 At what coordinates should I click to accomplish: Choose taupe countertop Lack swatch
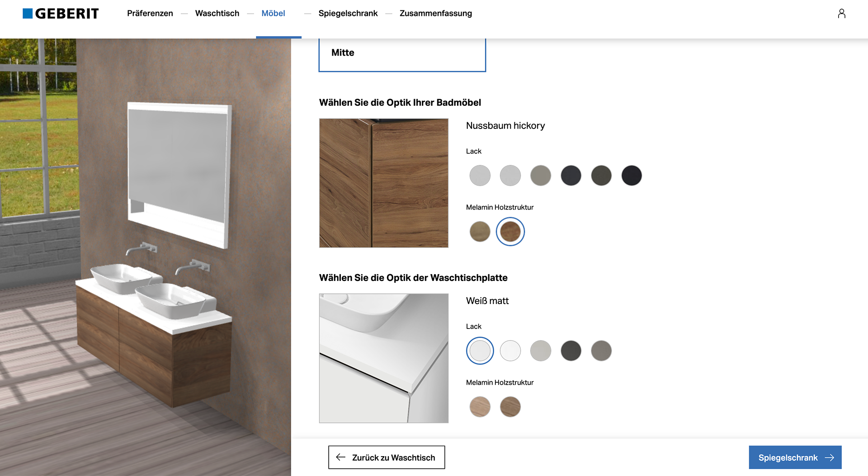(601, 351)
